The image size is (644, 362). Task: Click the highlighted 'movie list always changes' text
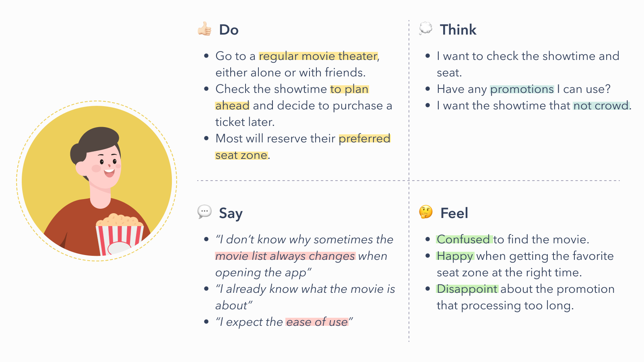[x=285, y=256]
